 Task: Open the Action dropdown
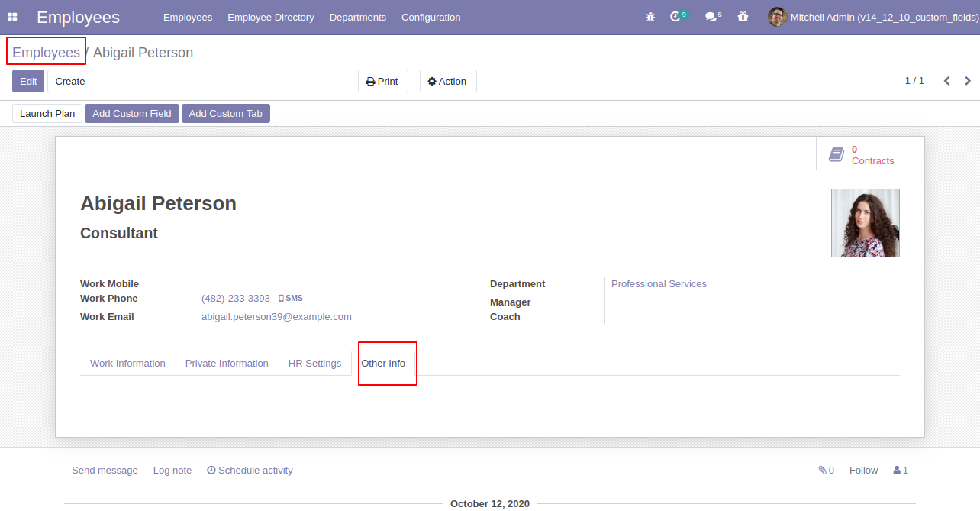click(448, 81)
